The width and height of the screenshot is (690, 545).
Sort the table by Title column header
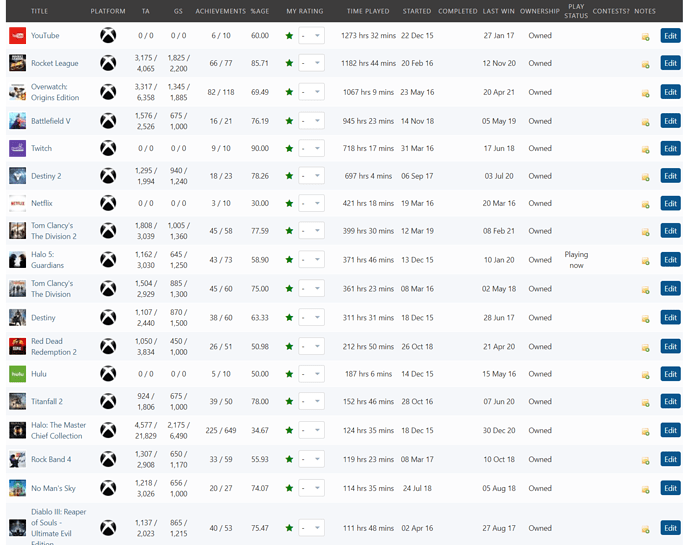coord(40,11)
